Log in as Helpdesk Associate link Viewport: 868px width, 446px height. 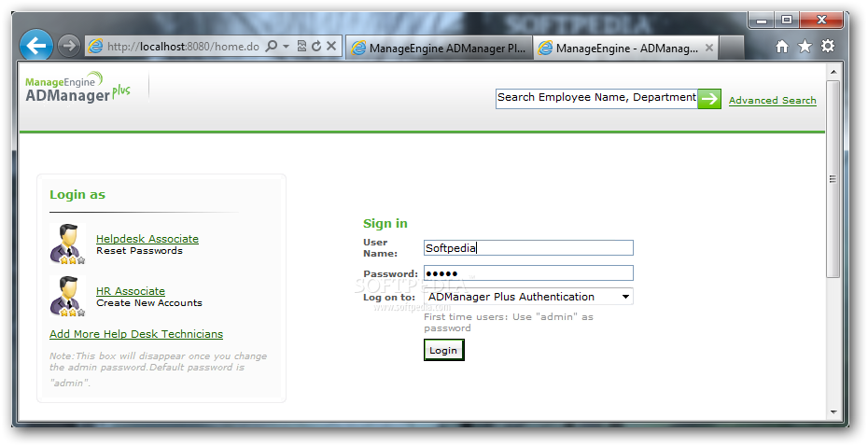point(147,239)
